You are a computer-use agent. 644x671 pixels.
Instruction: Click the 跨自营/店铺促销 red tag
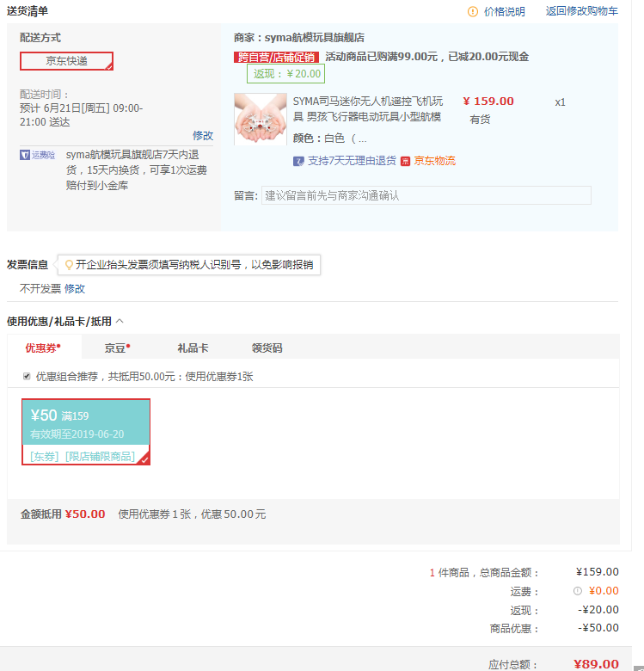click(x=276, y=57)
